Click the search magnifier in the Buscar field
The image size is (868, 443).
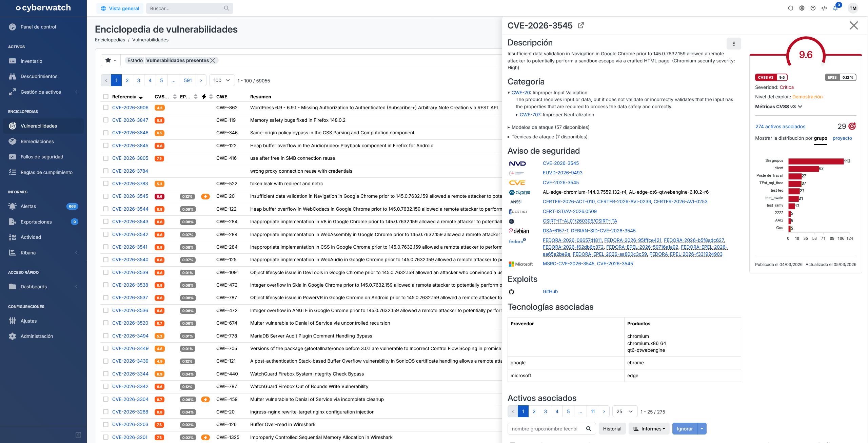[226, 8]
